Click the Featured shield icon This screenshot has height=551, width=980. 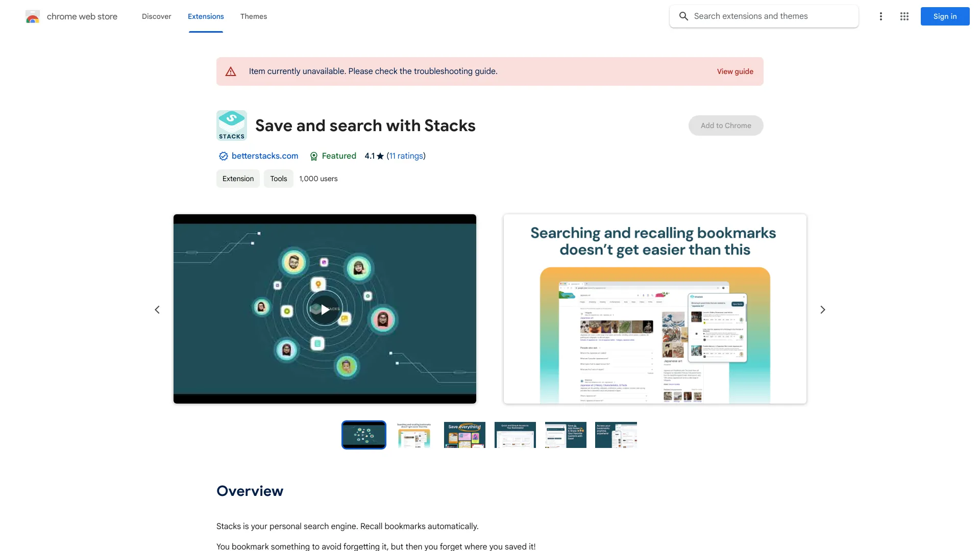(313, 156)
